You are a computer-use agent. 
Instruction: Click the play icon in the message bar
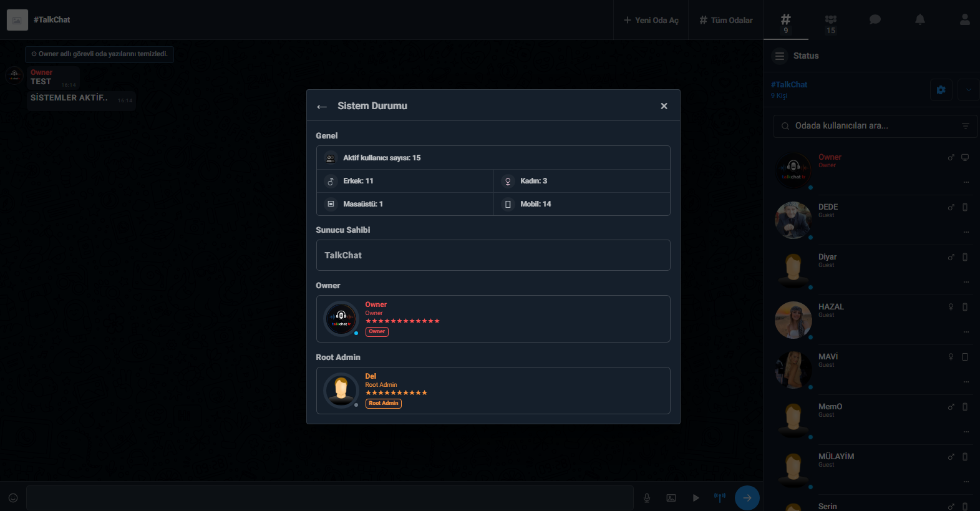tap(696, 498)
